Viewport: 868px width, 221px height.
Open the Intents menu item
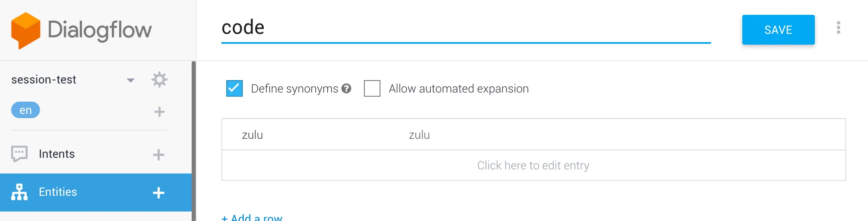tap(57, 154)
